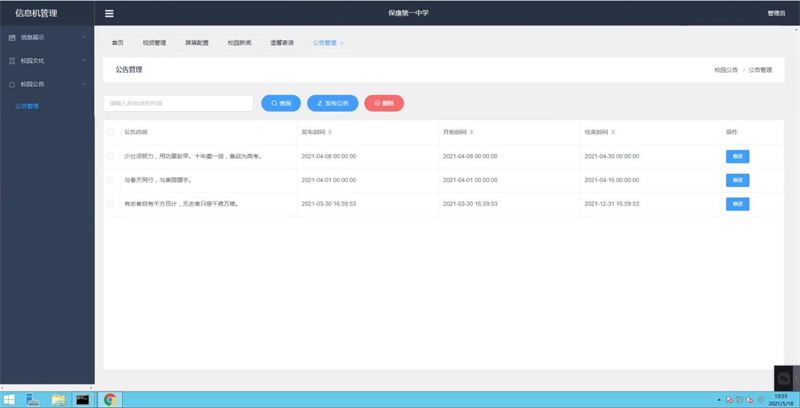Click end time 2021-12-31 16:59:53
Viewport: 800px width, 408px height.
[x=612, y=204]
